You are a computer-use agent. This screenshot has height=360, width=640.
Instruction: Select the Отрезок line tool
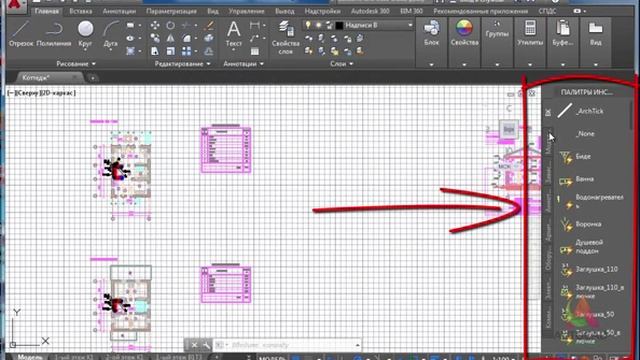[21, 34]
